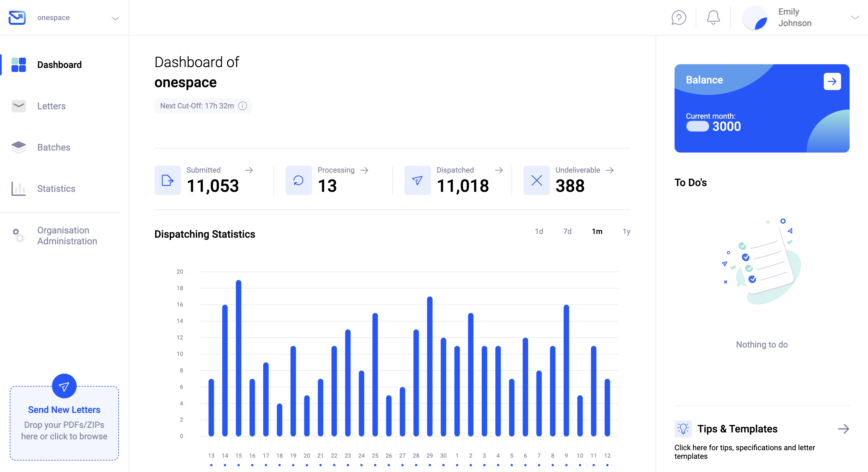Click the PDF drop zone to browse files
Screen dimensions: 868x472
click(64, 430)
